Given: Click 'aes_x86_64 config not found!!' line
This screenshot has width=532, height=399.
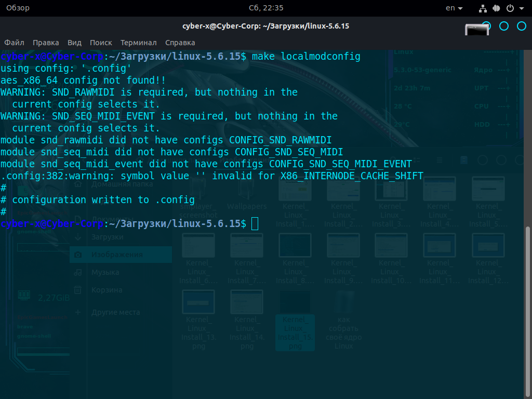Looking at the screenshot, I should pyautogui.click(x=83, y=81).
